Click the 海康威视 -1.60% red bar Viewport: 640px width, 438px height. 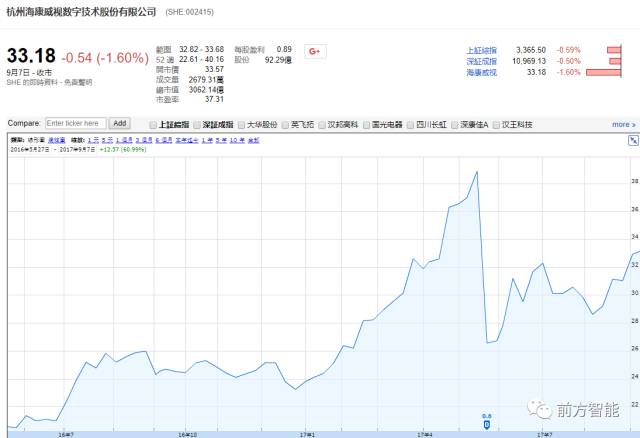coord(604,72)
